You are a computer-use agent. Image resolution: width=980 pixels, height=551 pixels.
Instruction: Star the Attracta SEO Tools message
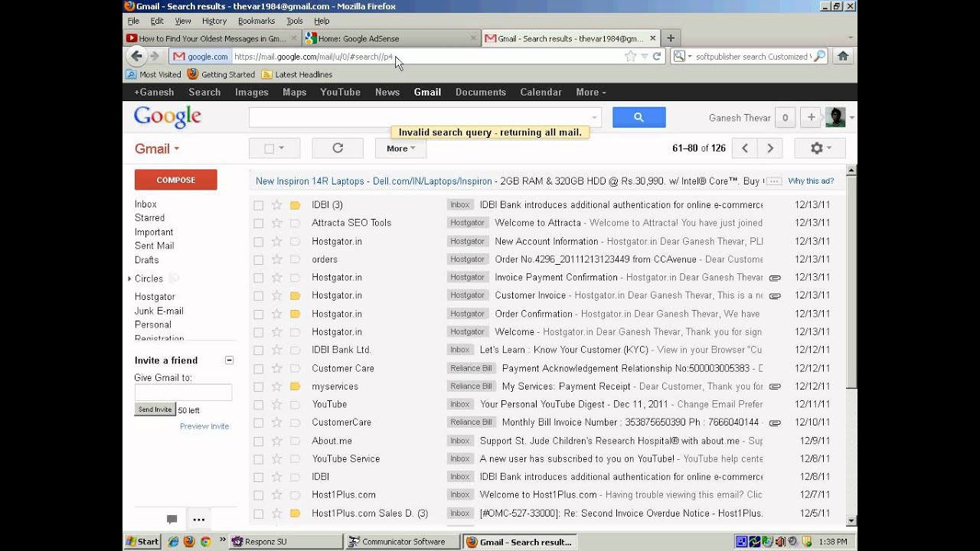point(276,223)
